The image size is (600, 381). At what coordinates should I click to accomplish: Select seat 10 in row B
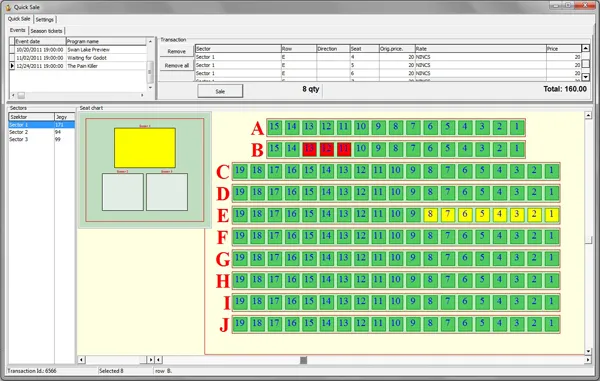[361, 149]
